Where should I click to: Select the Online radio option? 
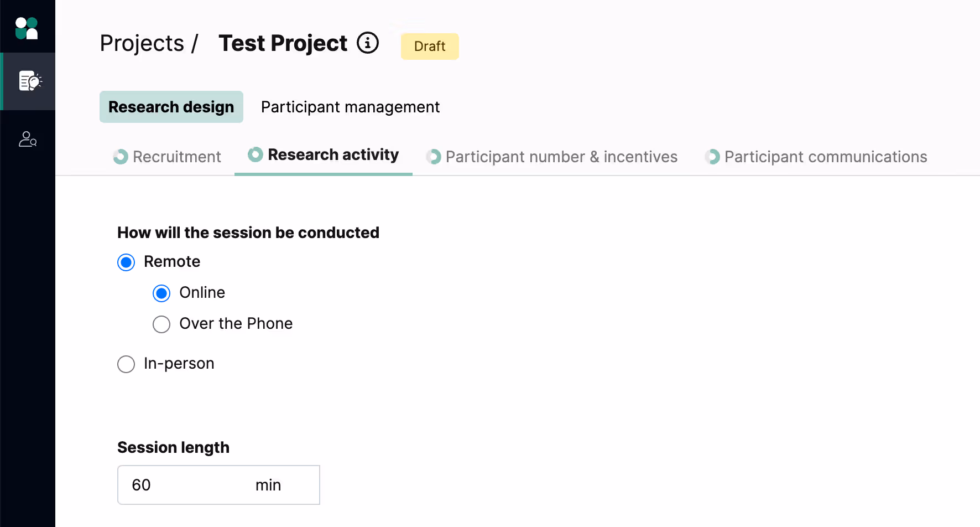click(161, 293)
